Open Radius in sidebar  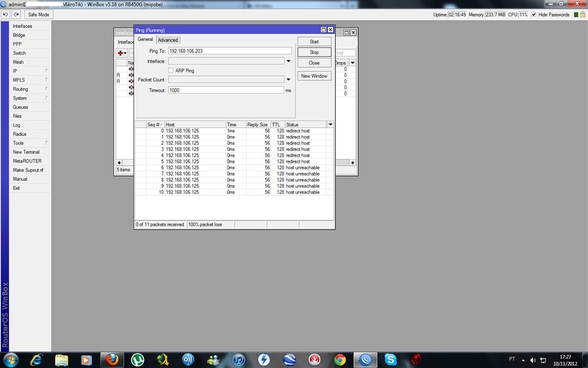(20, 134)
